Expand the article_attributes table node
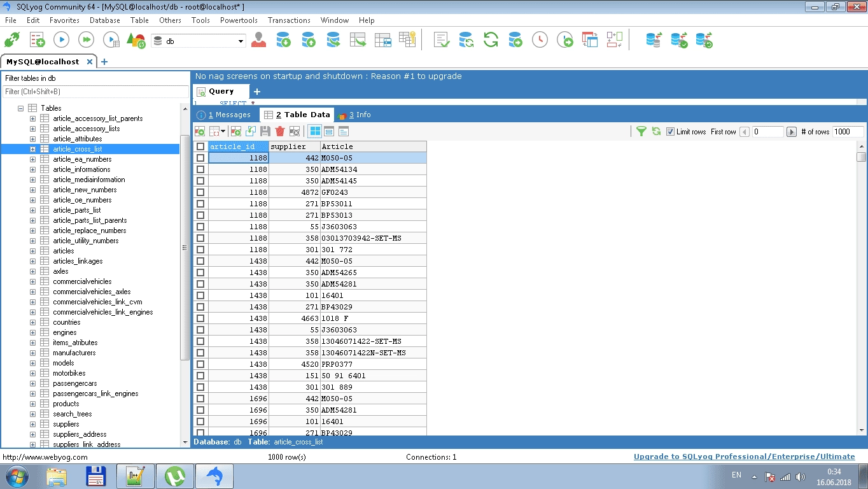Image resolution: width=868 pixels, height=489 pixels. click(32, 139)
